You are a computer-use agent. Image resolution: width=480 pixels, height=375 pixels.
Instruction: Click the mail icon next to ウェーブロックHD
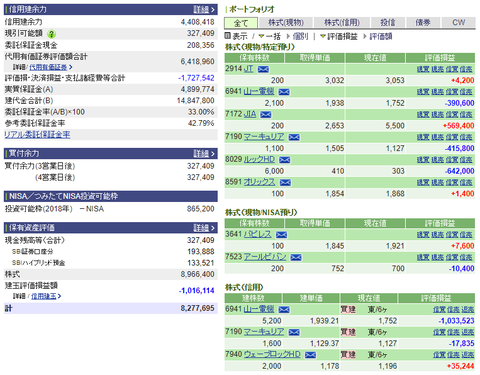coord(310,355)
